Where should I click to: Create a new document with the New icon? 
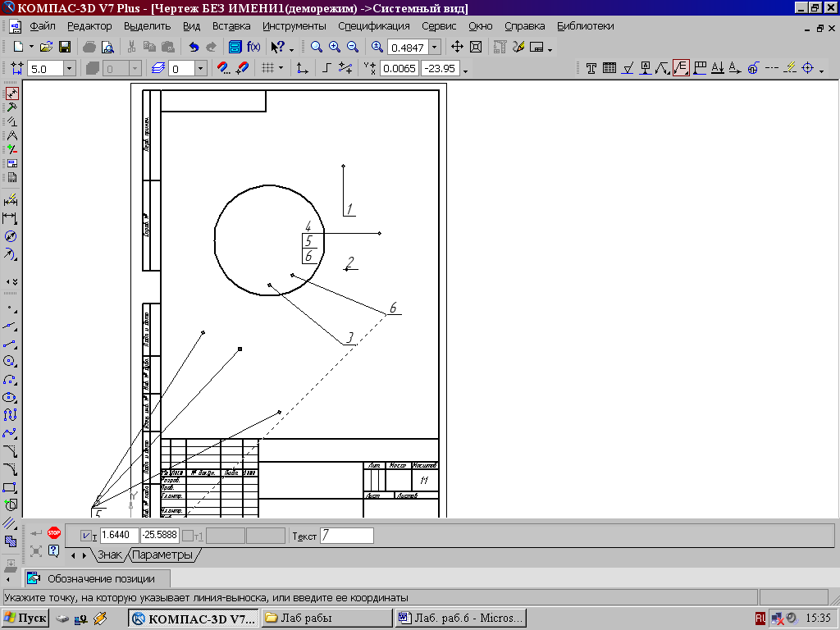click(x=18, y=47)
